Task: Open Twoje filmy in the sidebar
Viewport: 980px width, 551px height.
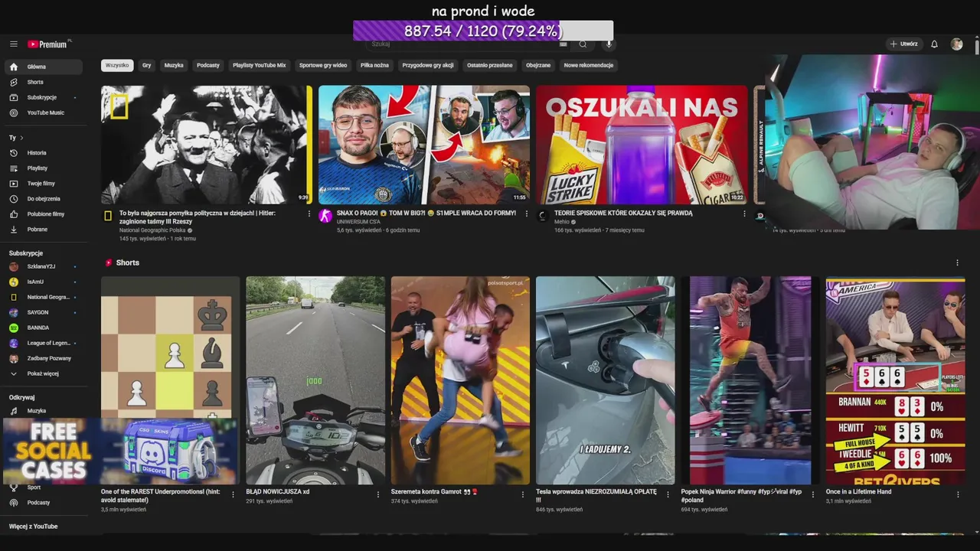Action: coord(43,184)
